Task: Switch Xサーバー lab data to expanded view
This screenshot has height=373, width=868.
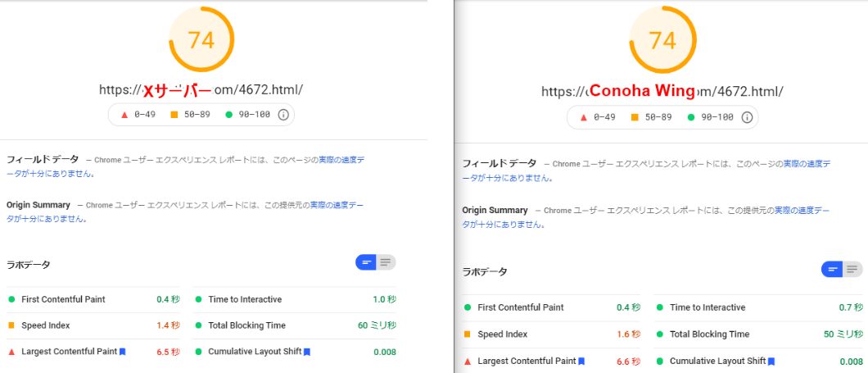Action: 386,262
